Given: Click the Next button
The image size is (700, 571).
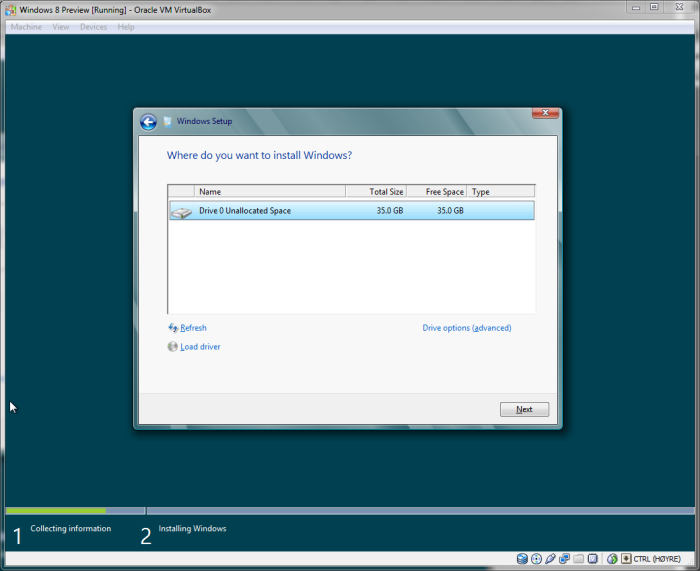Looking at the screenshot, I should click(524, 409).
